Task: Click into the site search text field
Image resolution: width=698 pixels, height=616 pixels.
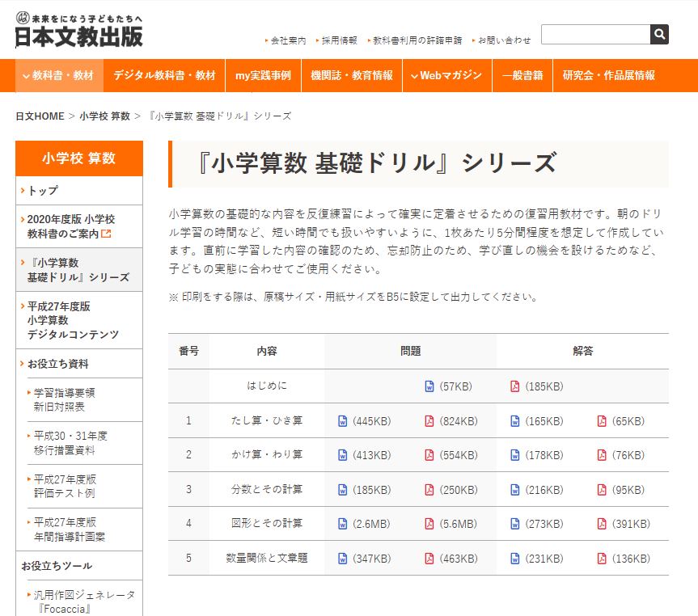Action: click(x=595, y=34)
